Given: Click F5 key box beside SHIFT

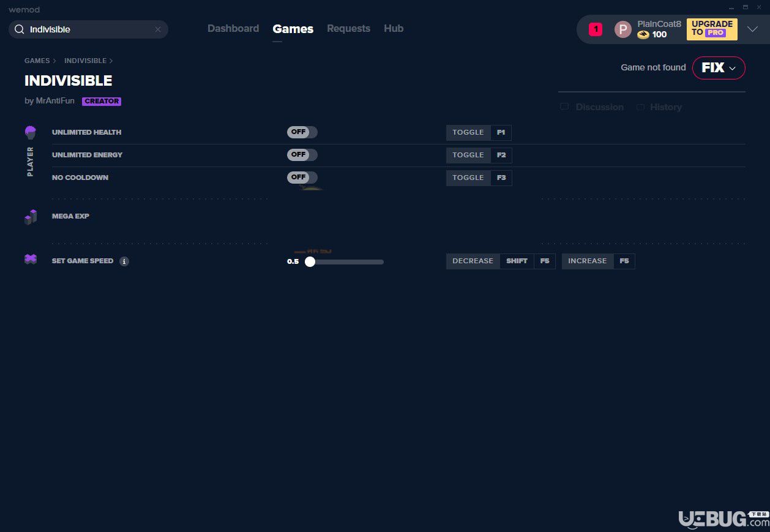Looking at the screenshot, I should tap(545, 261).
